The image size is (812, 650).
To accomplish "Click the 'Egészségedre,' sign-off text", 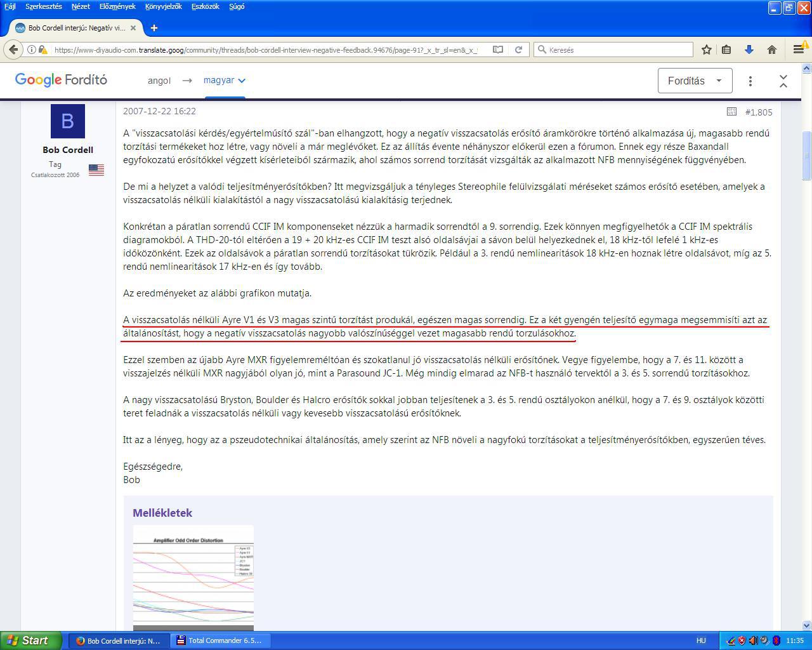I will point(153,467).
